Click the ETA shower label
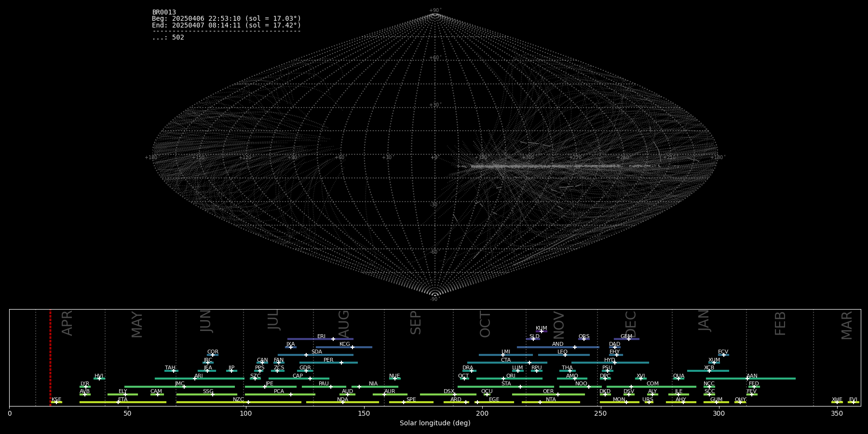The image size is (868, 434). pos(123,400)
